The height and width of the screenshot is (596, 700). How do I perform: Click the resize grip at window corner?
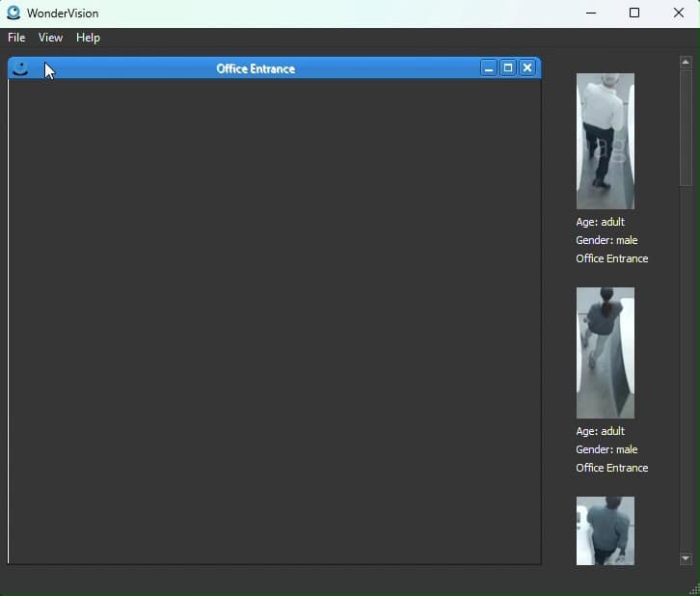point(693,589)
